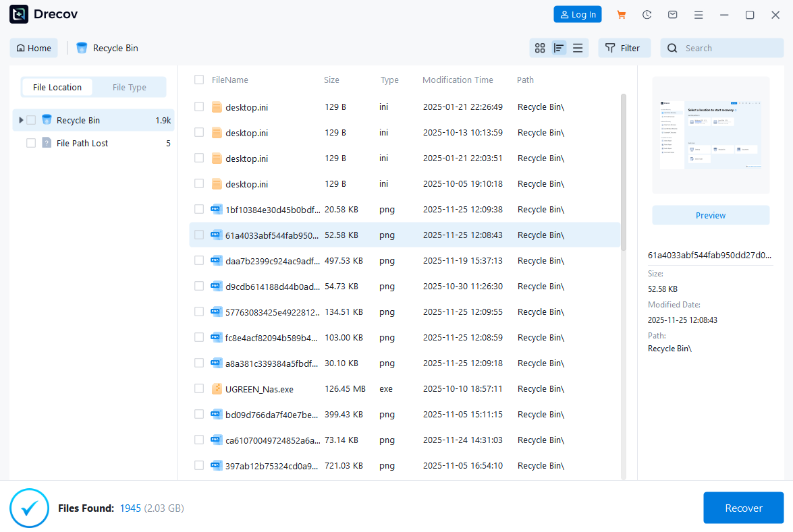
Task: Open the recovery history panel
Action: tap(647, 14)
